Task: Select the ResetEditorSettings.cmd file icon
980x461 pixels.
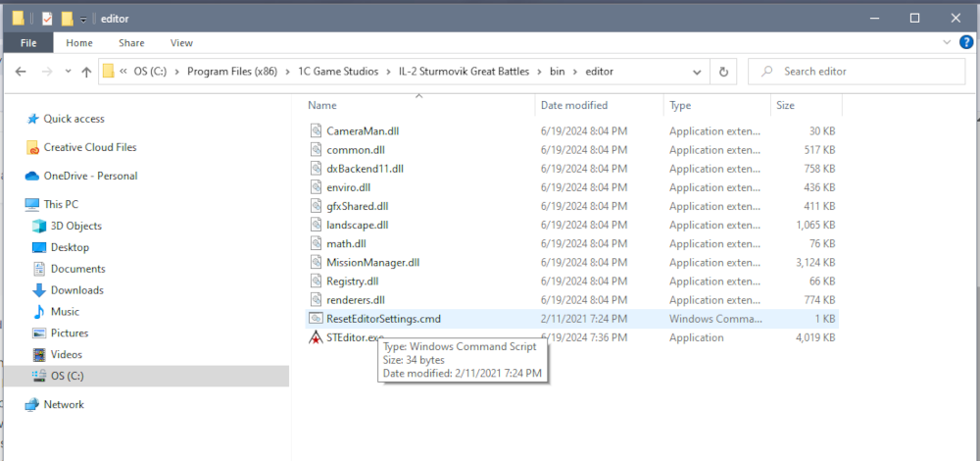Action: pos(316,319)
